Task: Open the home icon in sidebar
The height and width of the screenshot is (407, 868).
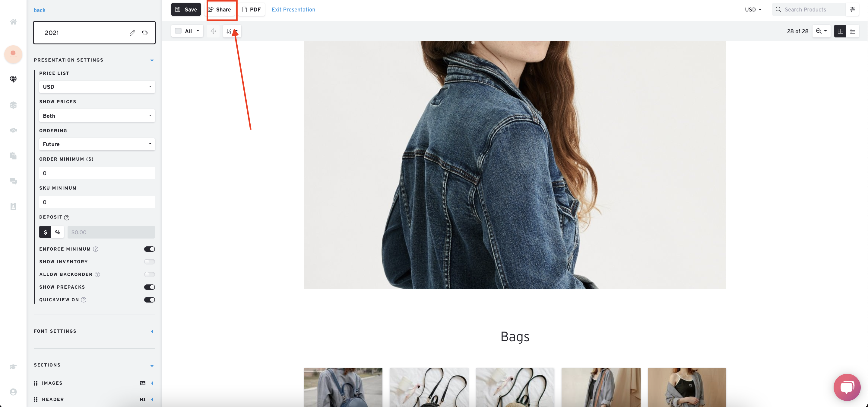Action: click(13, 22)
